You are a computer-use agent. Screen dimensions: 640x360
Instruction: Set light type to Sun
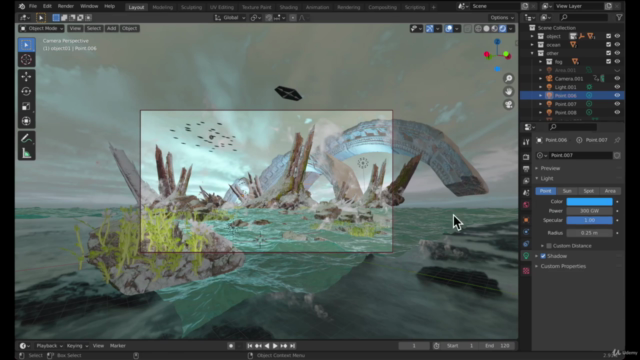pos(567,191)
